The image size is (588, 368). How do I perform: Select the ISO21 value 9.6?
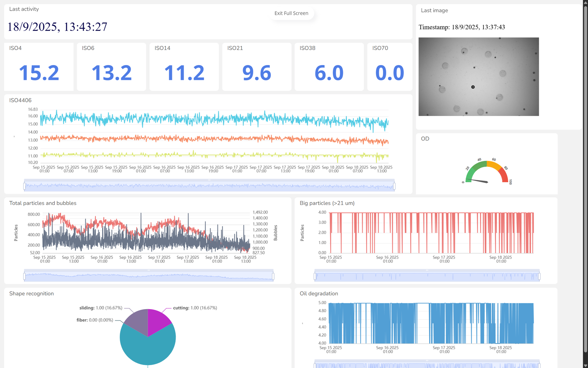(257, 73)
